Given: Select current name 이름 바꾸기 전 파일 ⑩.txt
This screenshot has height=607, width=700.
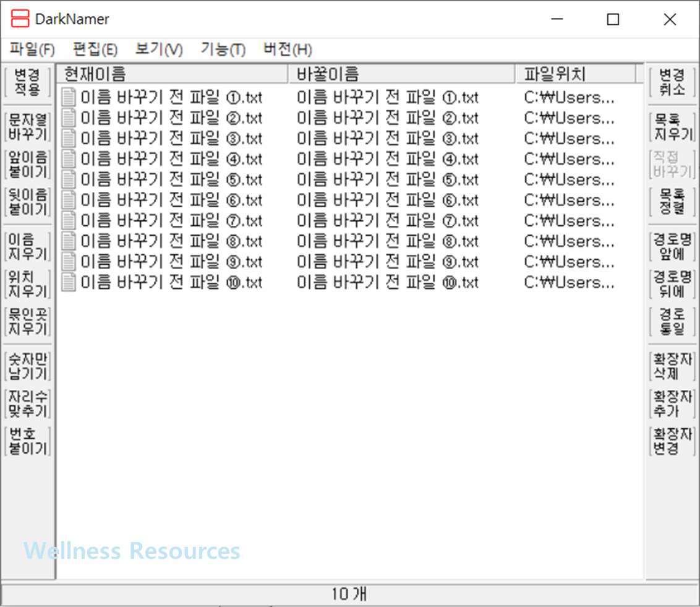Looking at the screenshot, I should point(171,282).
